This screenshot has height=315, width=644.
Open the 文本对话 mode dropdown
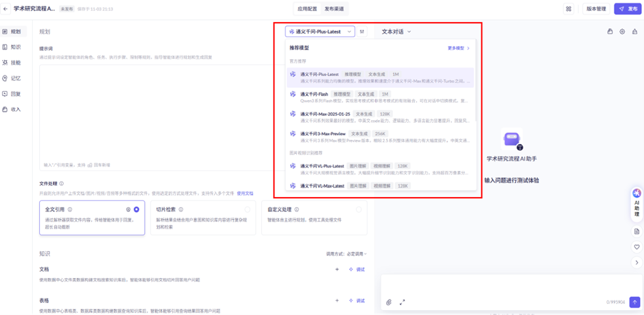(x=396, y=32)
